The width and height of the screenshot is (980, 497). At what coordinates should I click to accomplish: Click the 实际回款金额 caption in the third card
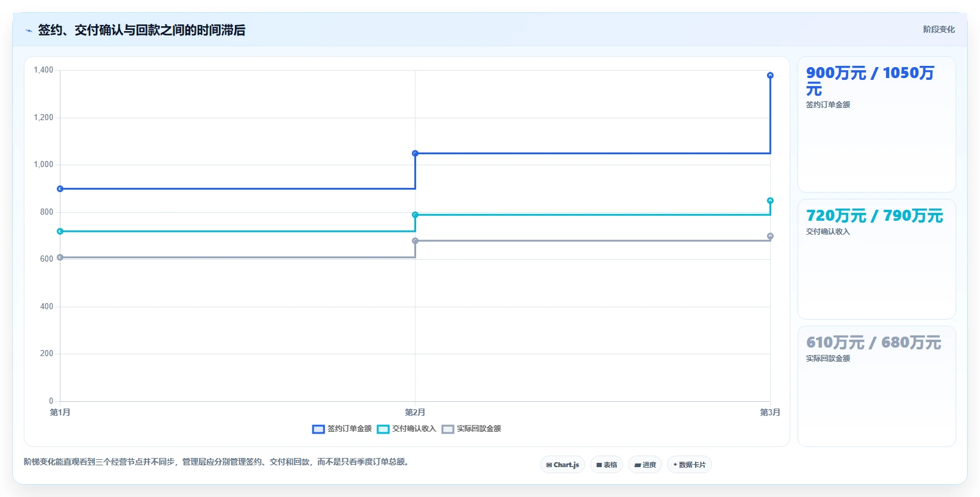[828, 359]
